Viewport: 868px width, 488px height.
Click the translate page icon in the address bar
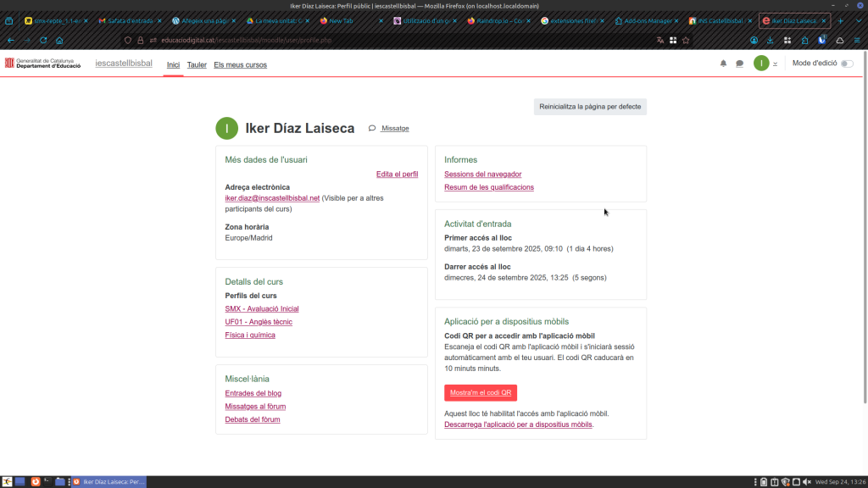[x=660, y=40]
